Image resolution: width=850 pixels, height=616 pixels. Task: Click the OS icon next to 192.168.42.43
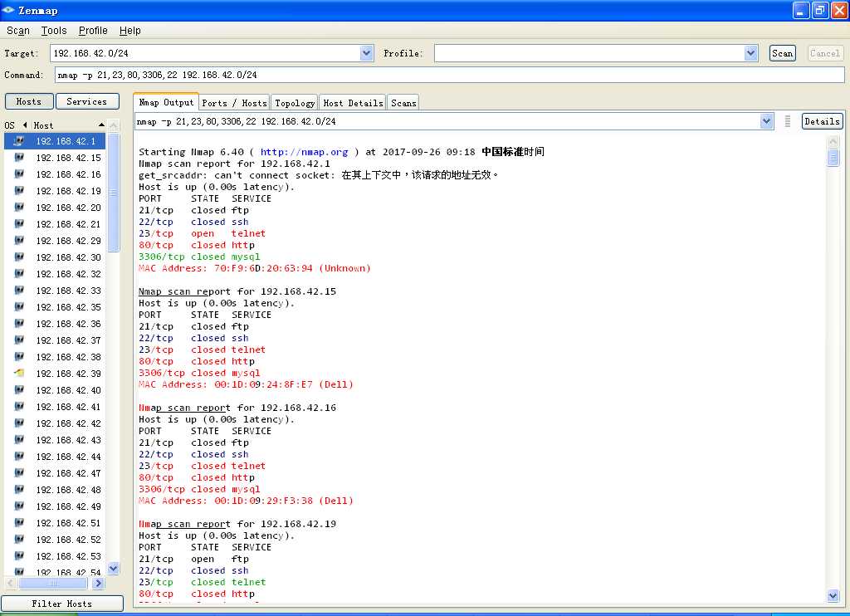click(19, 440)
